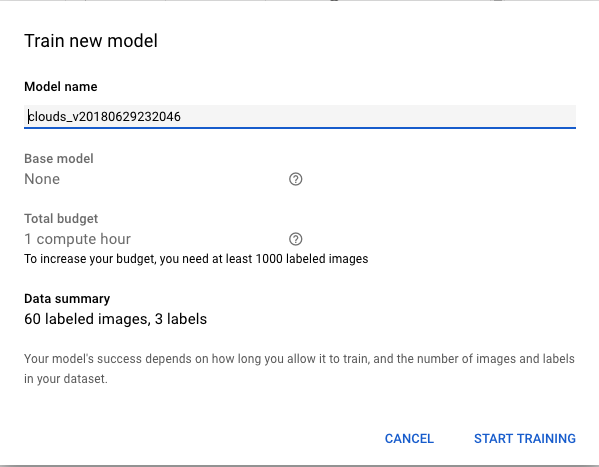
Task: Click the Model name label
Action: pyautogui.click(x=61, y=87)
